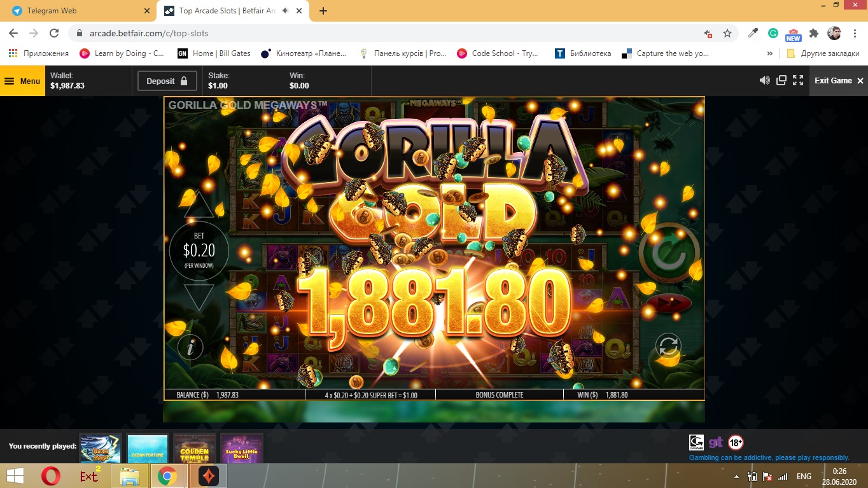Open Lucky Little Devil recently played game
This screenshot has width=868, height=488.
tap(241, 449)
